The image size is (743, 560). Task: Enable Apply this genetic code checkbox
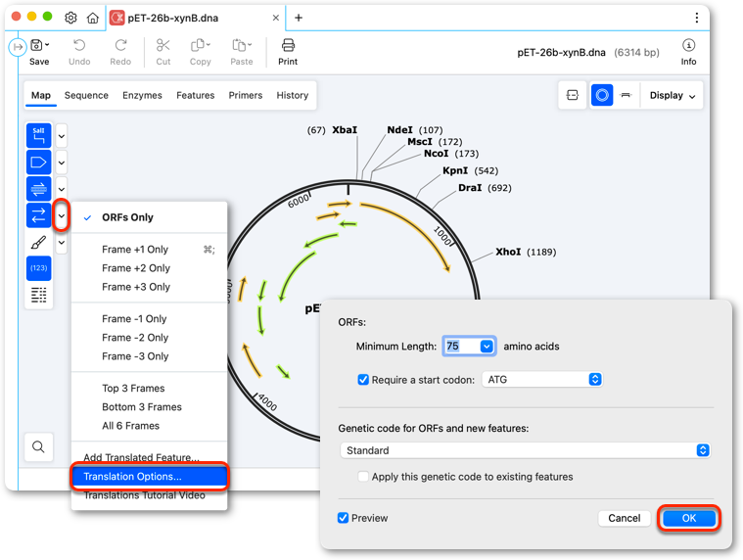363,477
